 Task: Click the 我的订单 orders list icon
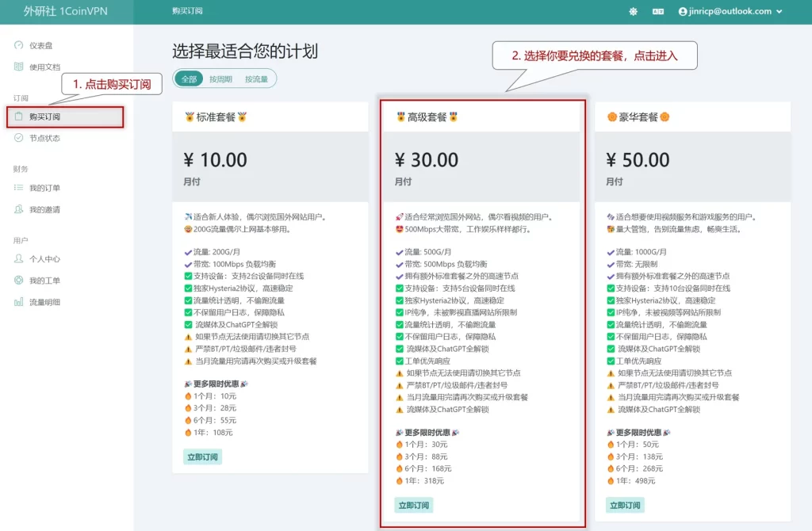17,187
